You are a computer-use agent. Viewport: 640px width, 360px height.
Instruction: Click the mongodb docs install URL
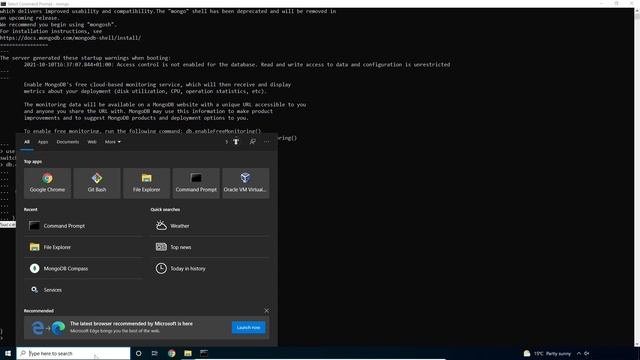(x=70, y=38)
